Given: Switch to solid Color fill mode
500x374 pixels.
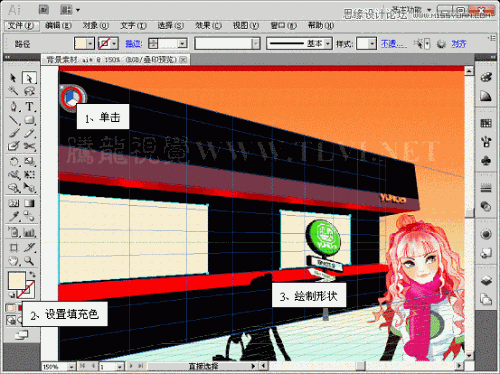Looking at the screenshot, I should (11, 308).
